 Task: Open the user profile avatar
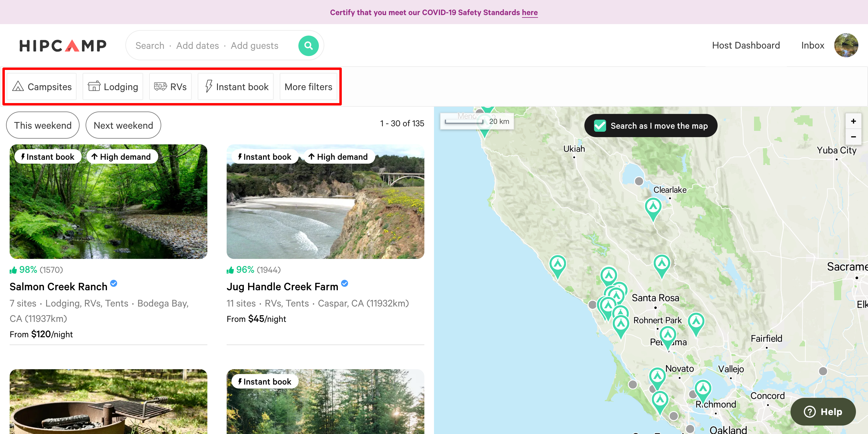846,45
